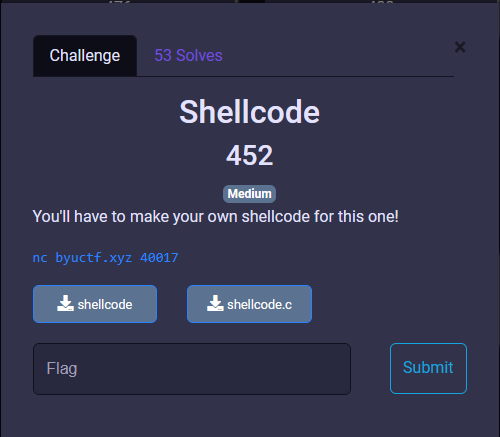Submit the flag
Screen dimensions: 500x437
point(428,368)
